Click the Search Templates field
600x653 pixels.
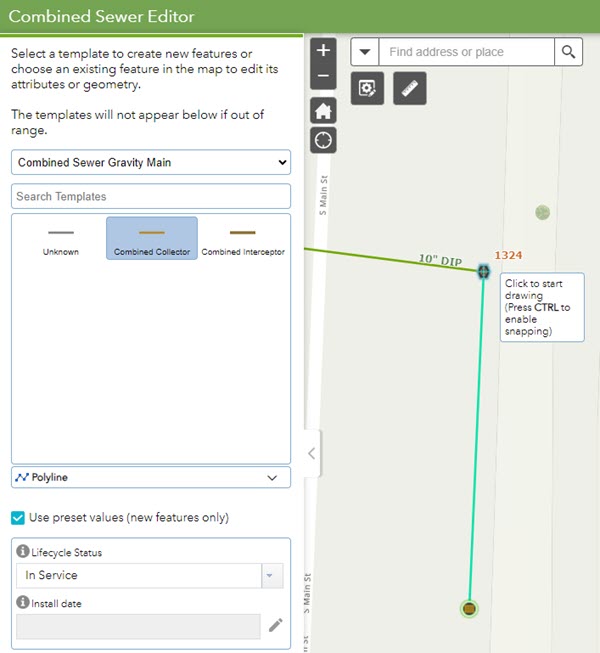coord(151,196)
